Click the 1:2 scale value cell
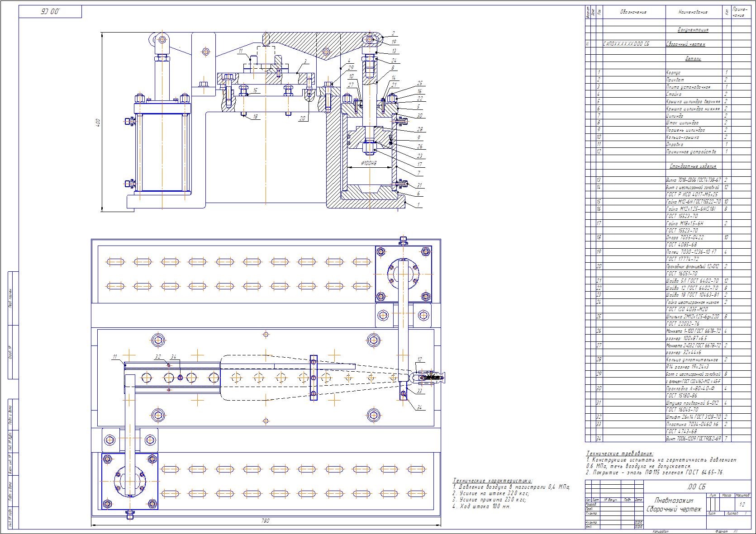Screen dimensions: 756x534 tap(742, 504)
